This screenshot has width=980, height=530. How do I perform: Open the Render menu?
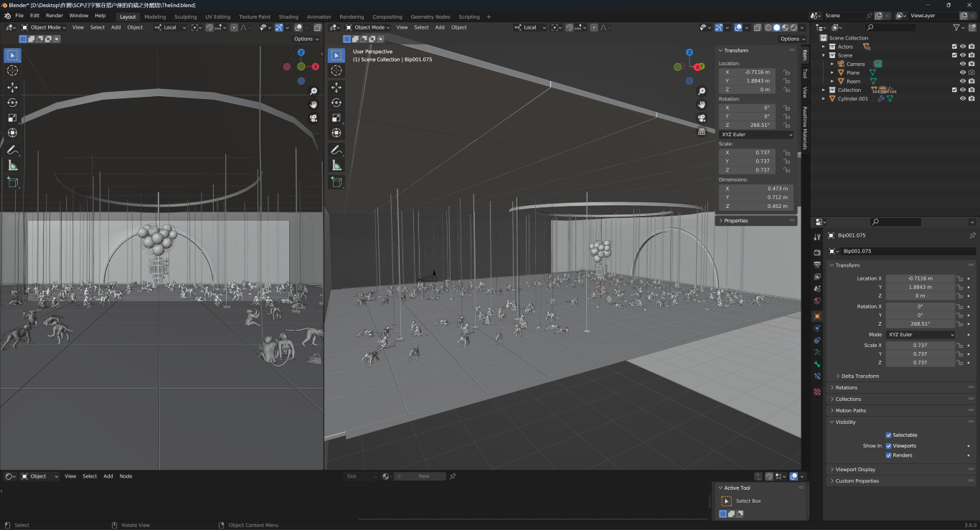55,15
